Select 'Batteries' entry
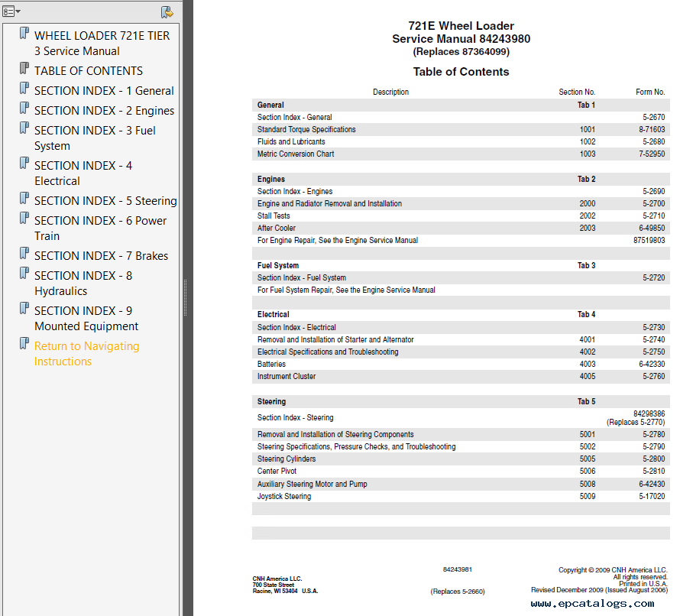Viewport: 693px width, 616px height. [271, 364]
